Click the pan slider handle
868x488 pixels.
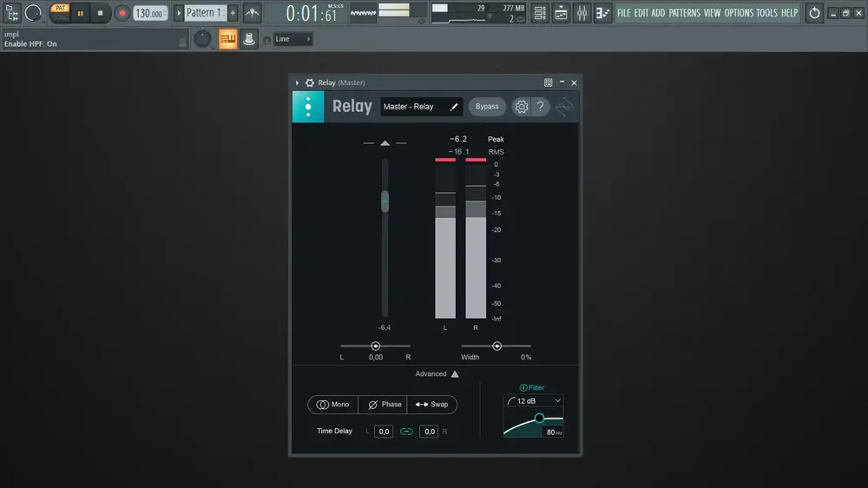click(375, 346)
